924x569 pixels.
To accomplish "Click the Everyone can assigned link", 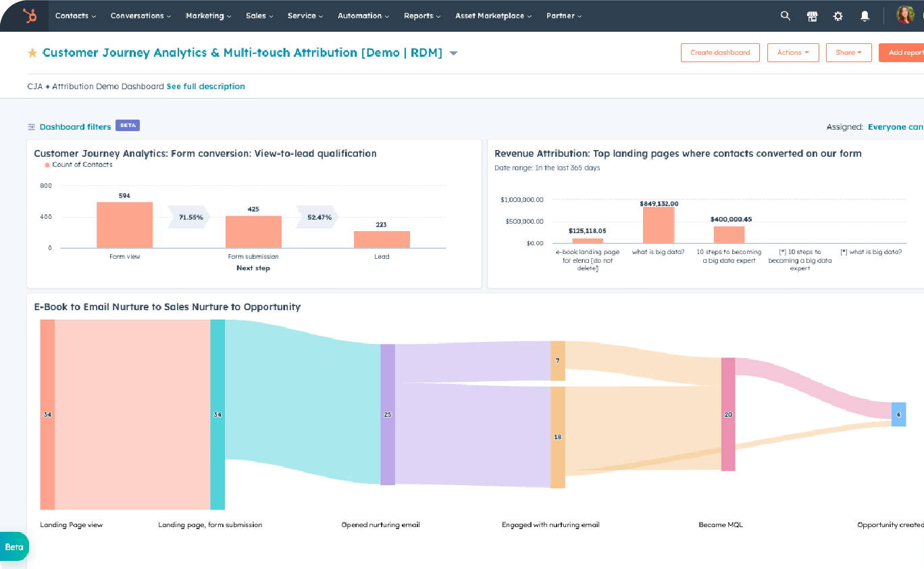I will 895,127.
